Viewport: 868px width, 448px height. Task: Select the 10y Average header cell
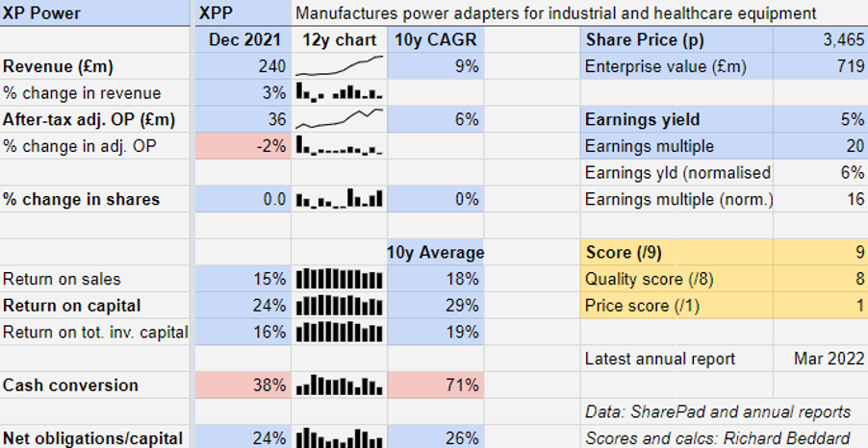click(x=436, y=253)
